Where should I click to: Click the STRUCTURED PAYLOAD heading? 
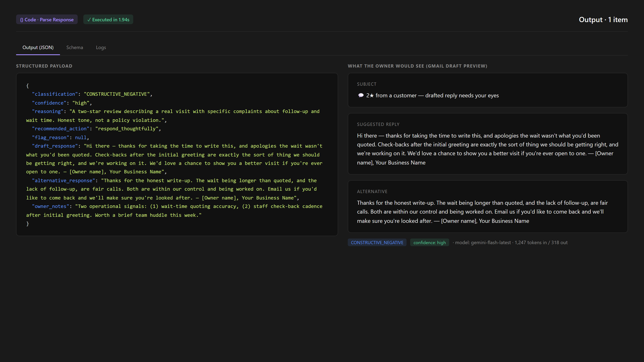pyautogui.click(x=44, y=66)
